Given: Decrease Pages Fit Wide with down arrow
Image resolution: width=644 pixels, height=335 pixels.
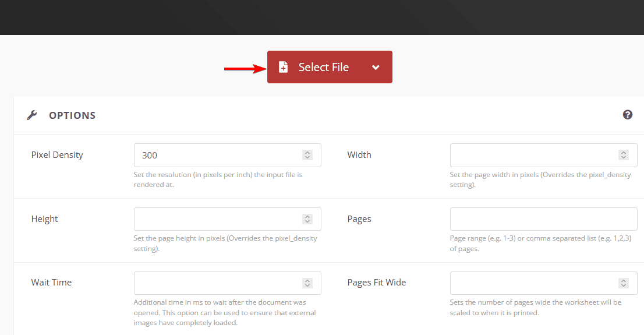Looking at the screenshot, I should point(624,285).
